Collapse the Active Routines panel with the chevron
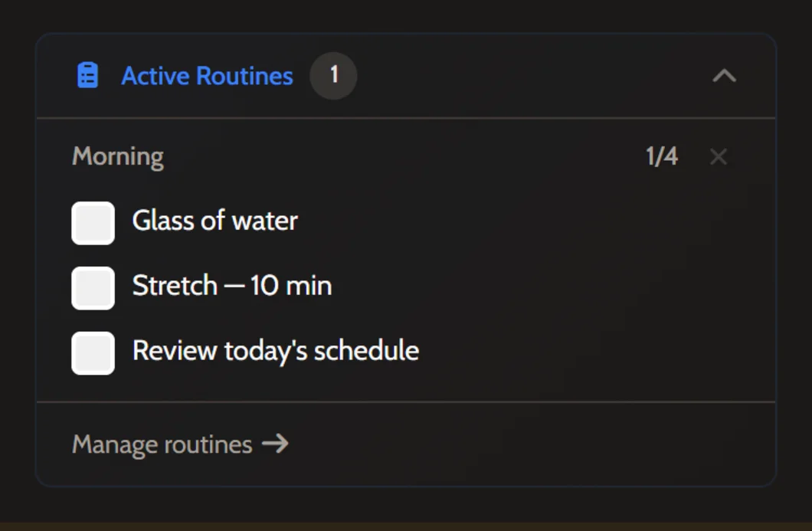The width and height of the screenshot is (812, 531). pyautogui.click(x=725, y=76)
